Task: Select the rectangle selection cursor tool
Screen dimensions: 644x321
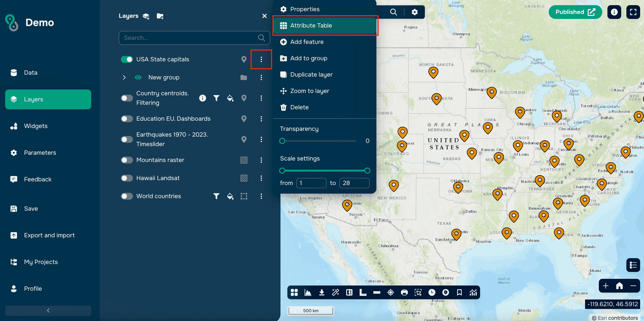Action: tap(418, 292)
